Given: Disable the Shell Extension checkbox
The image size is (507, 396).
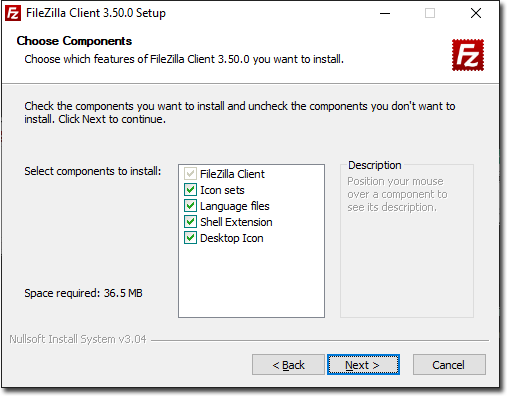Looking at the screenshot, I should (x=190, y=222).
